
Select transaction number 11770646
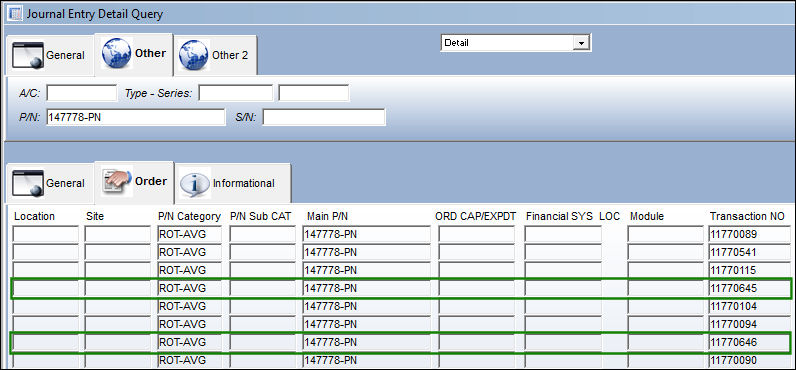click(x=750, y=343)
